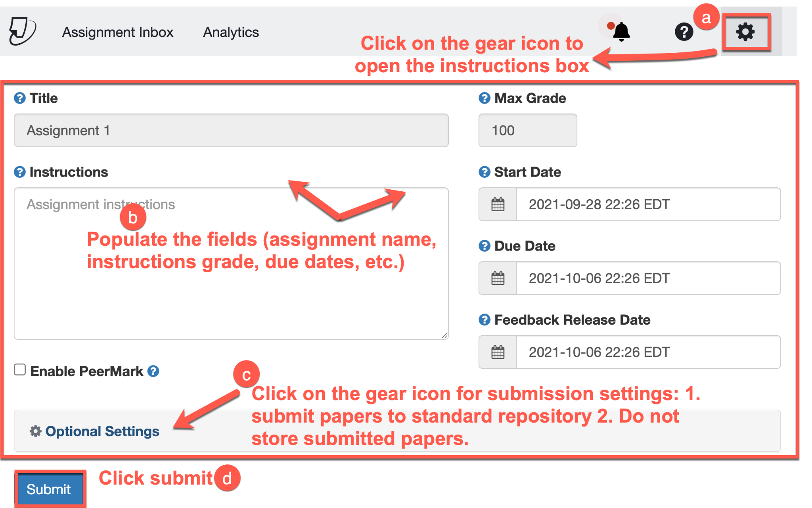Focus the Max Grade field

click(x=527, y=131)
